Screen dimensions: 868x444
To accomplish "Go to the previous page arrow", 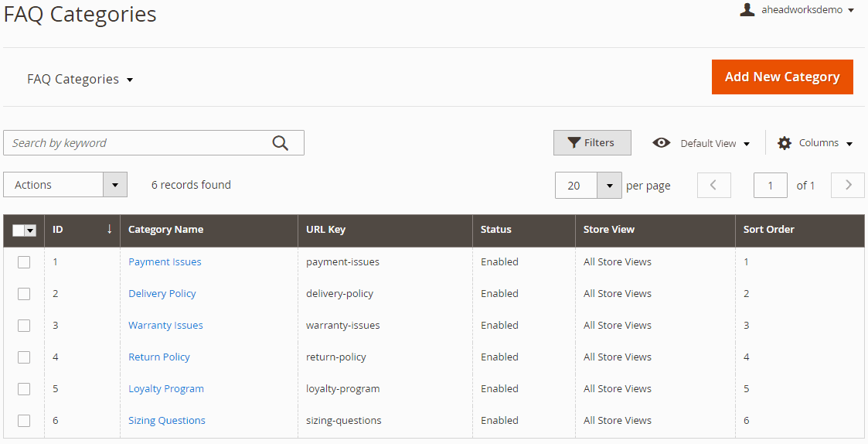I will pos(713,185).
